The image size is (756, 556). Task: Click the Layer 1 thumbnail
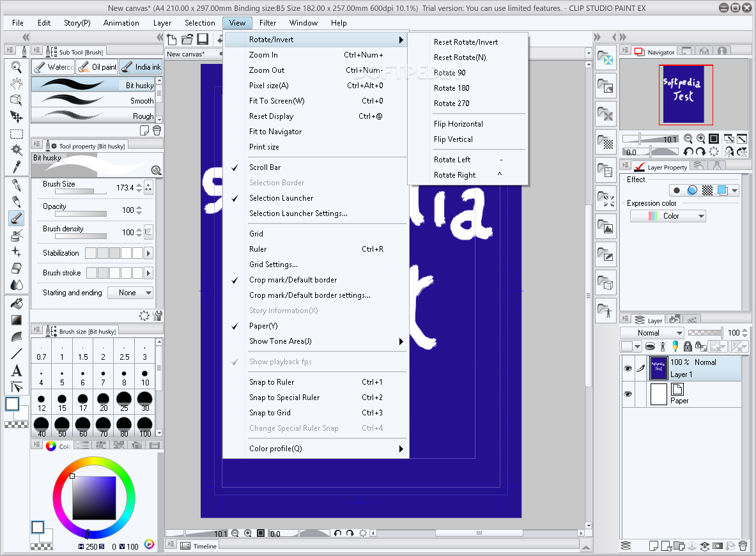[658, 368]
